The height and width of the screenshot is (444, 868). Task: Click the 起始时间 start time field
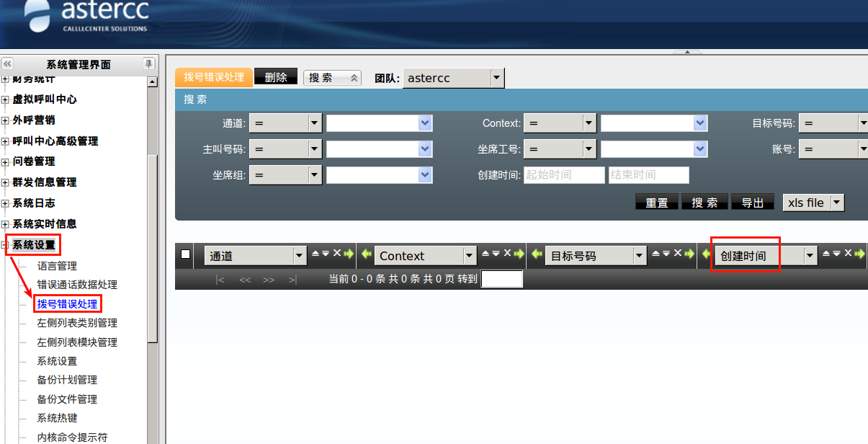coord(563,175)
